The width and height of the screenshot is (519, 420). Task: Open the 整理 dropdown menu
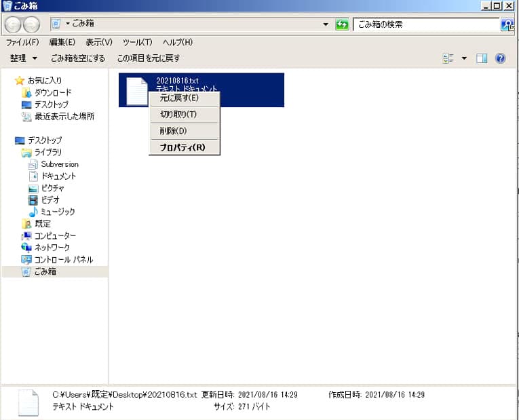tap(24, 58)
